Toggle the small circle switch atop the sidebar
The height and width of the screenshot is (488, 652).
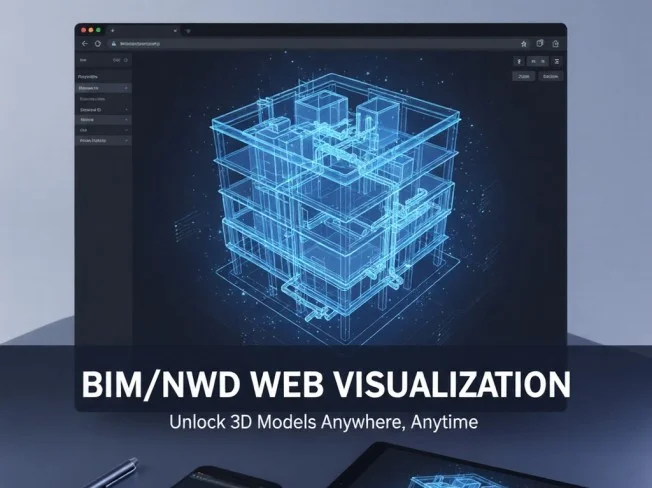[x=126, y=60]
